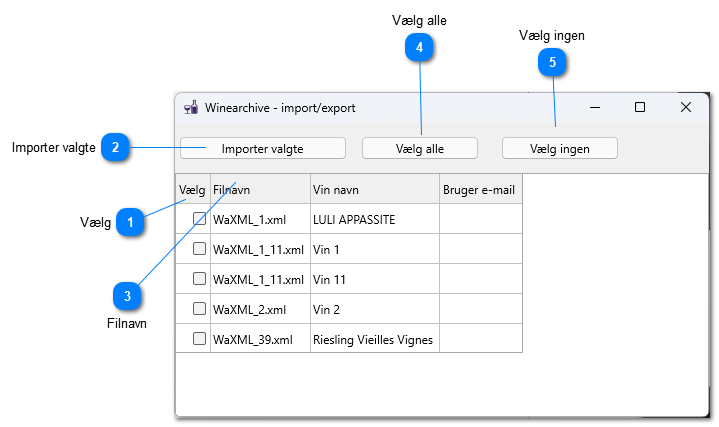
Task: Toggle checkbox for WaXML_39.xml
Action: pyautogui.click(x=199, y=338)
